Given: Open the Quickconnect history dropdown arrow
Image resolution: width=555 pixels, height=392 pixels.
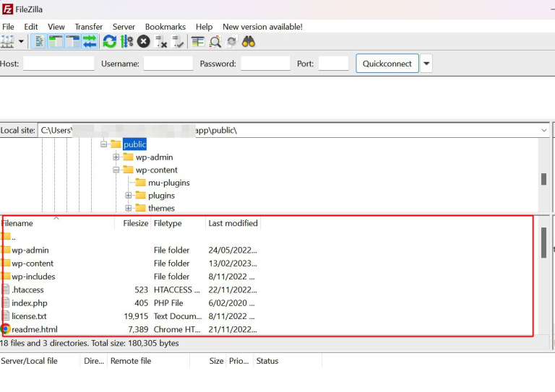Looking at the screenshot, I should tap(426, 64).
